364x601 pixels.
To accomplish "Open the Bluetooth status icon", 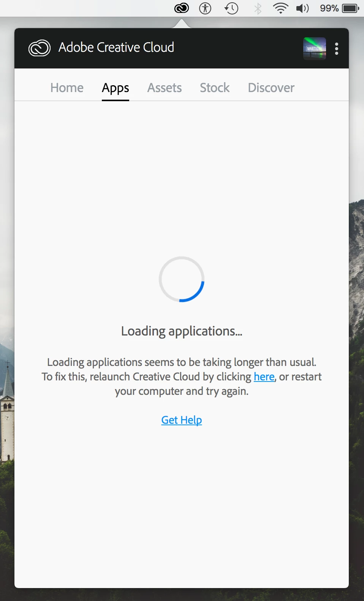I will point(258,8).
